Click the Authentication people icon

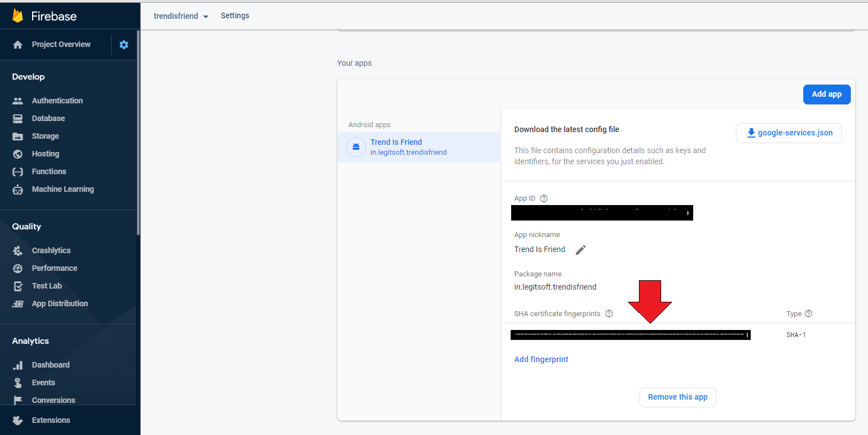point(18,101)
